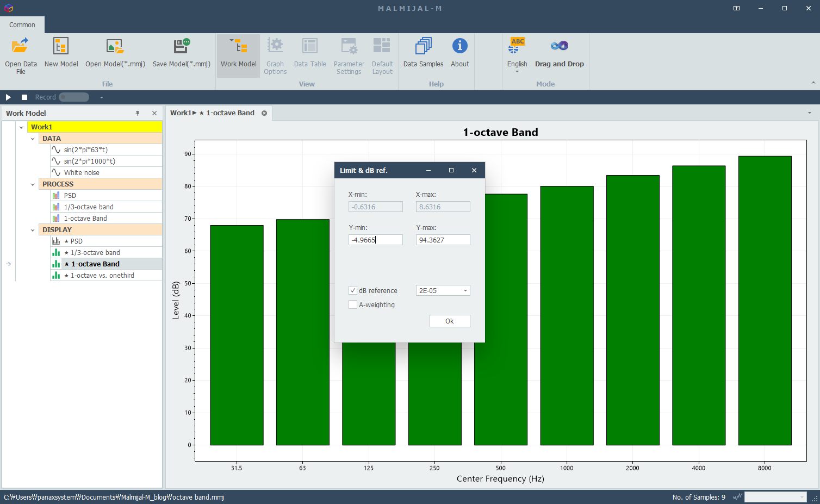820x504 pixels.
Task: Collapse the PROCESS tree group
Action: coord(33,184)
